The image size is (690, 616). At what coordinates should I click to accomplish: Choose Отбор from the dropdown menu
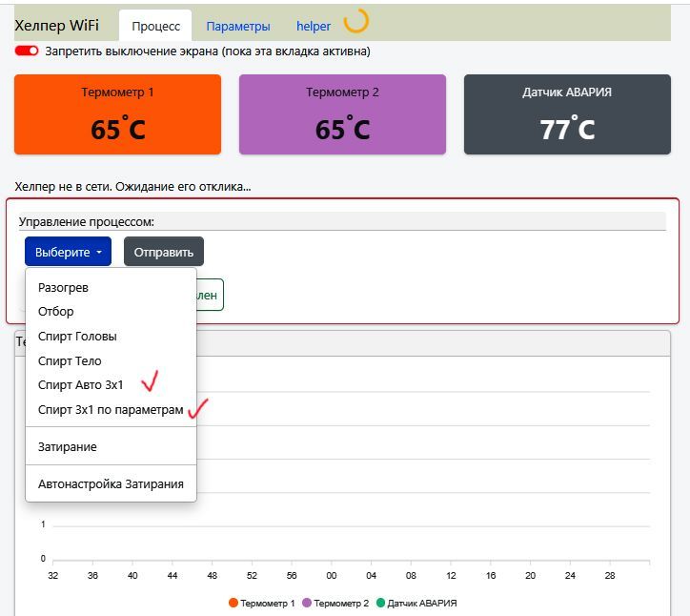tap(111, 312)
